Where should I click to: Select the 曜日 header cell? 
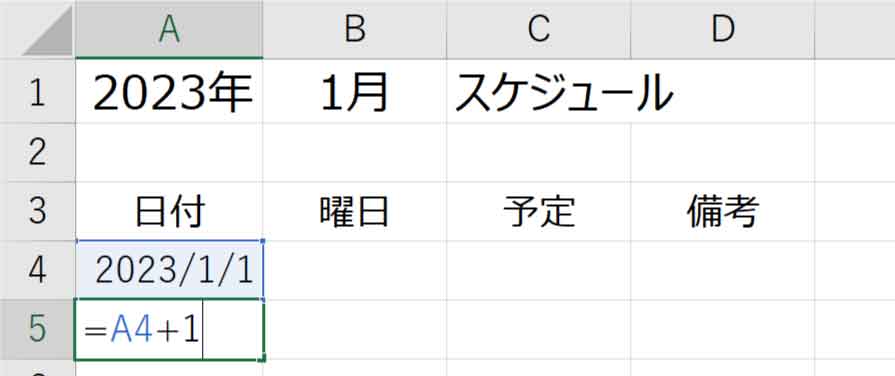point(354,212)
